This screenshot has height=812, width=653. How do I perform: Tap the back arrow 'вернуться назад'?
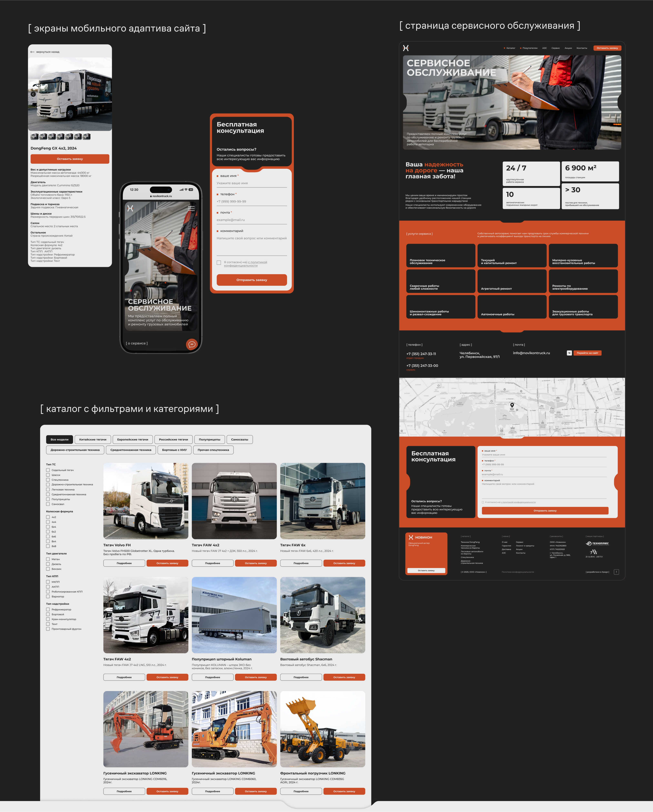[x=32, y=52]
